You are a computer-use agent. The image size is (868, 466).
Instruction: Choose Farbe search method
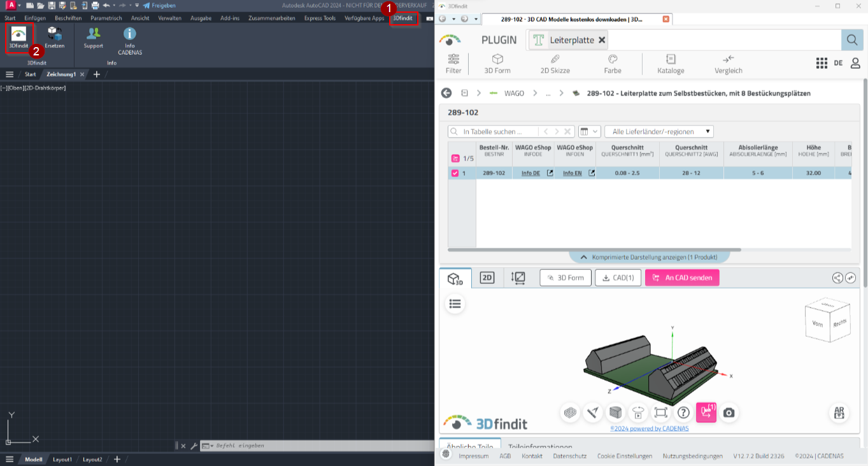point(613,64)
